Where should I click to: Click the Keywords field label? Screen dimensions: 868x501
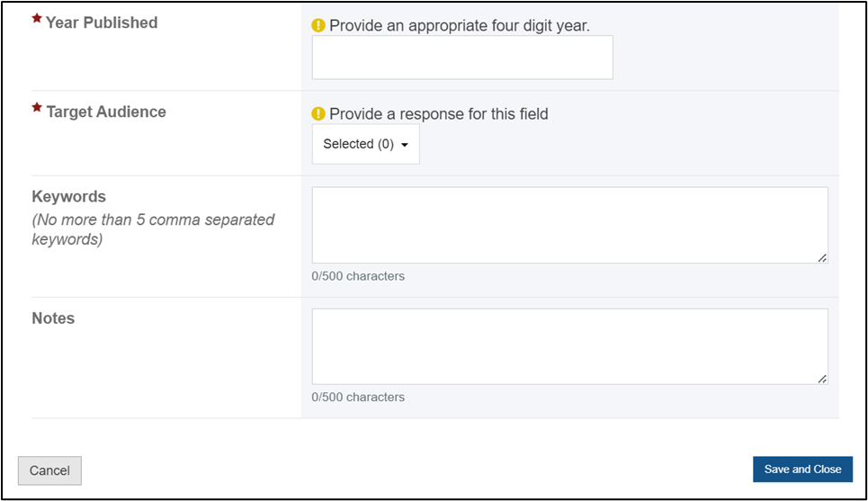68,196
